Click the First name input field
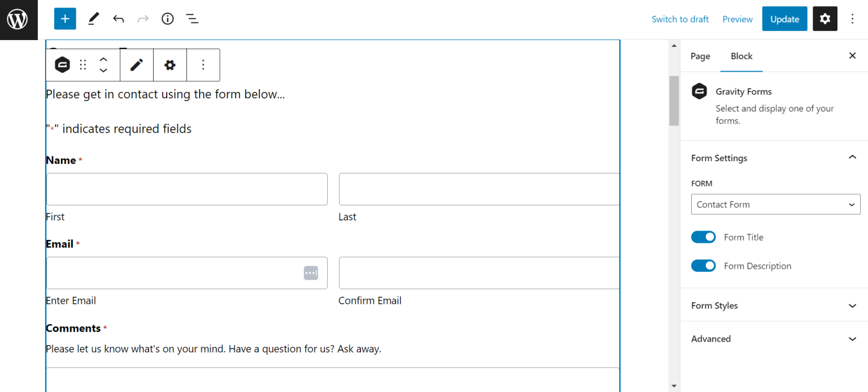 tap(186, 189)
